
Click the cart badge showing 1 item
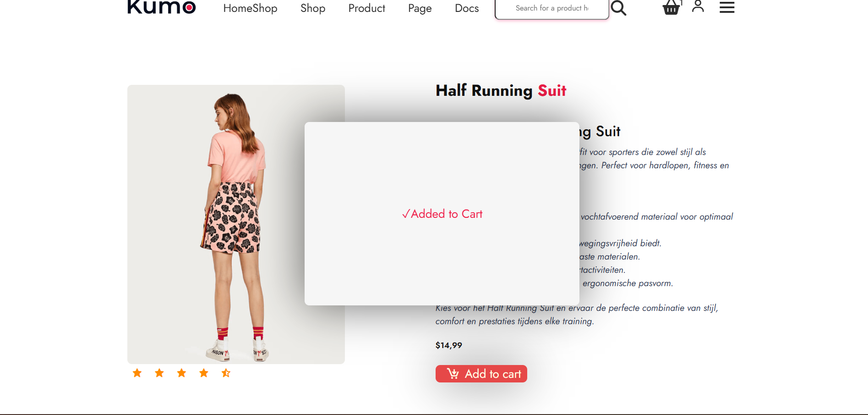681,2
